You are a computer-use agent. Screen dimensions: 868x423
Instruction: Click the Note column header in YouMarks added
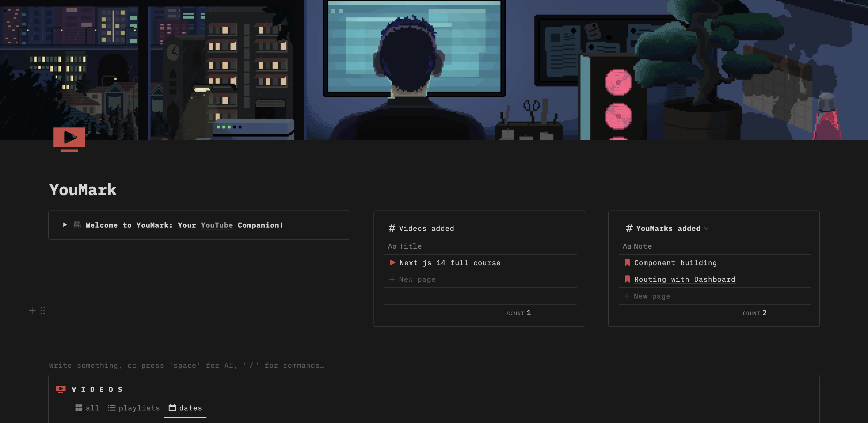point(637,246)
